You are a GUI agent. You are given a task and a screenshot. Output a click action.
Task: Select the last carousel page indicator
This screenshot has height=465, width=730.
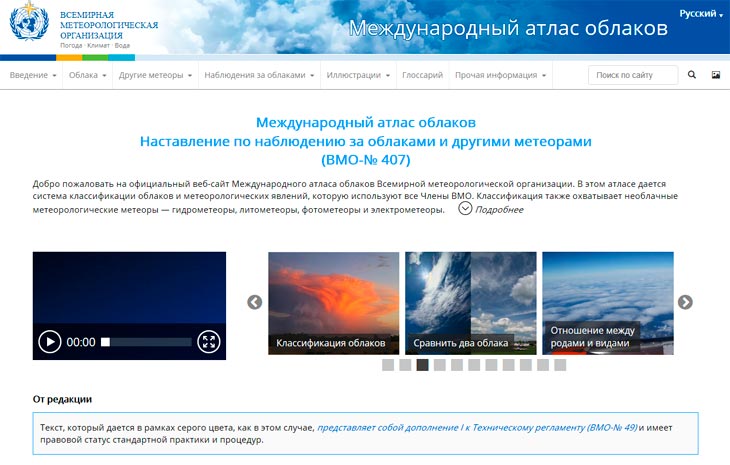[x=560, y=365]
